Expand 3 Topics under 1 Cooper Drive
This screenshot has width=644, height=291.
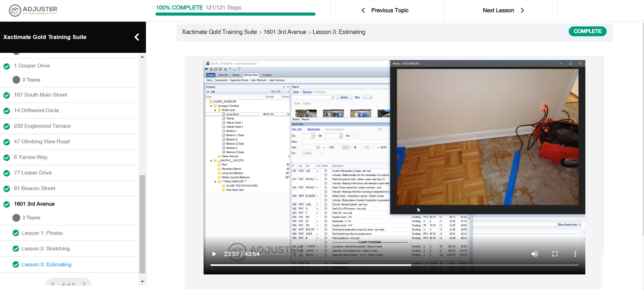click(16, 80)
